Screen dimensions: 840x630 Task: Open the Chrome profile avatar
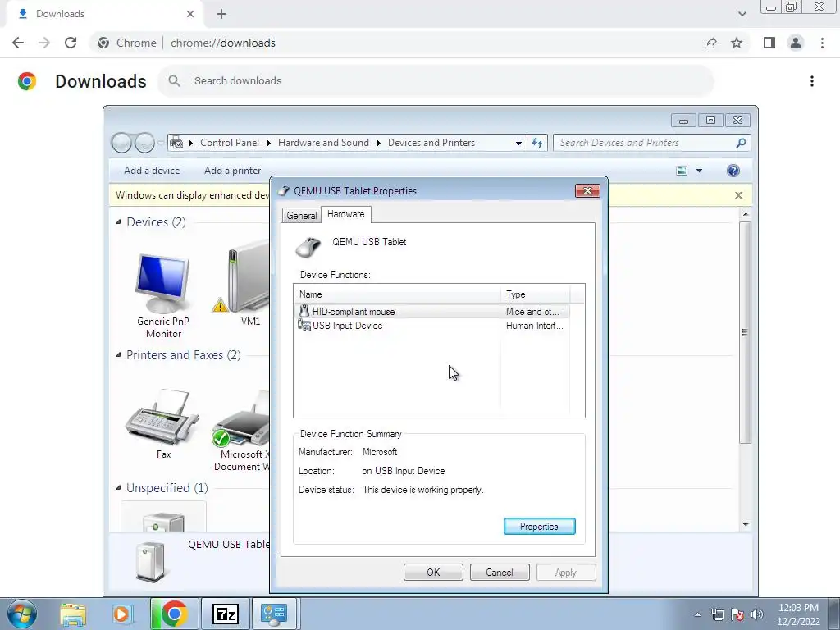point(796,43)
